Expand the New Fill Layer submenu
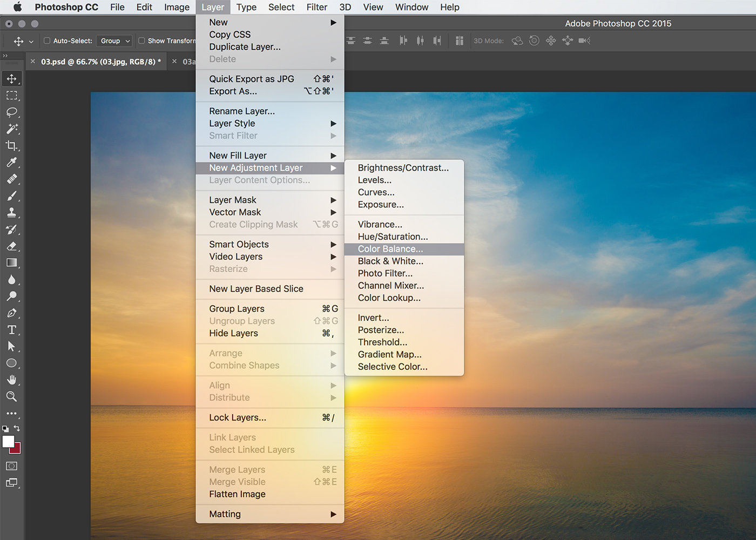This screenshot has height=540, width=756. (270, 155)
